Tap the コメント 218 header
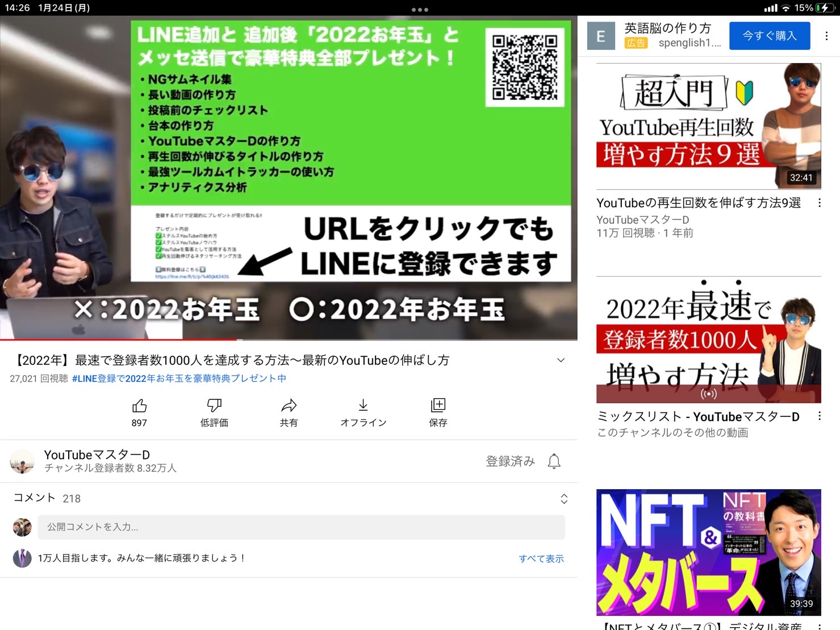 (x=47, y=498)
